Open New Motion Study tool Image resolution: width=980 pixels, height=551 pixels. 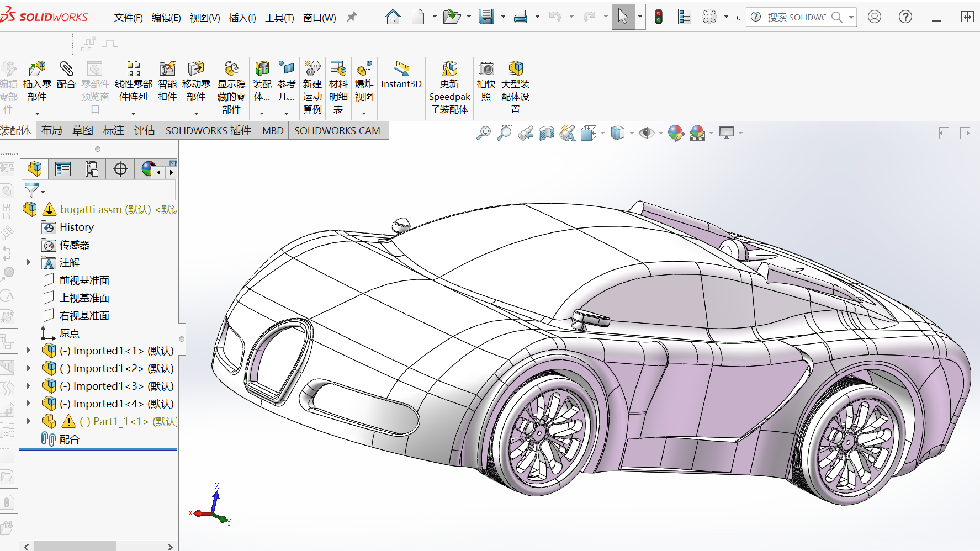pos(312,88)
